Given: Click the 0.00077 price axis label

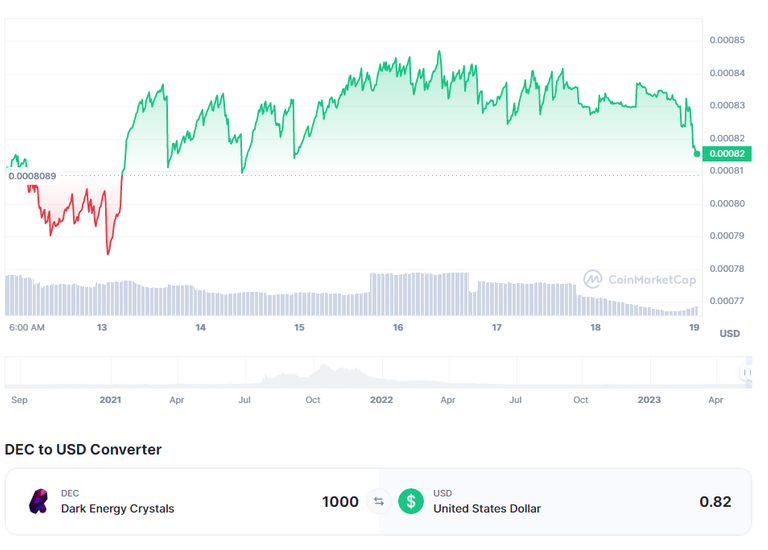Looking at the screenshot, I should tap(727, 301).
